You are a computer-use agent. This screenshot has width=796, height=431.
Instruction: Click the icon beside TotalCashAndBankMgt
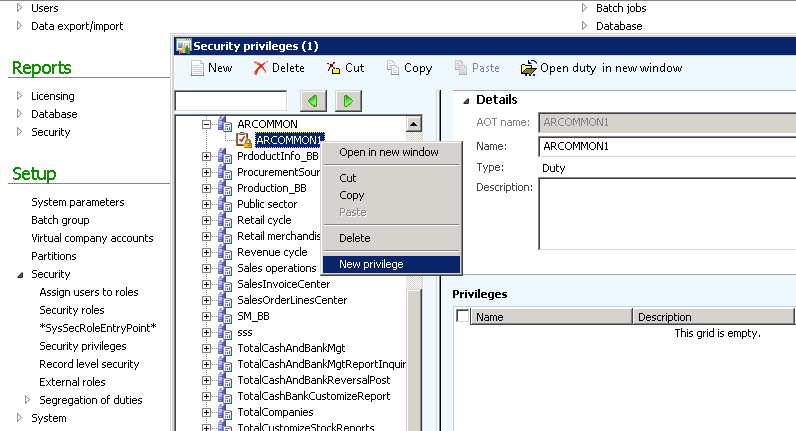tap(225, 348)
